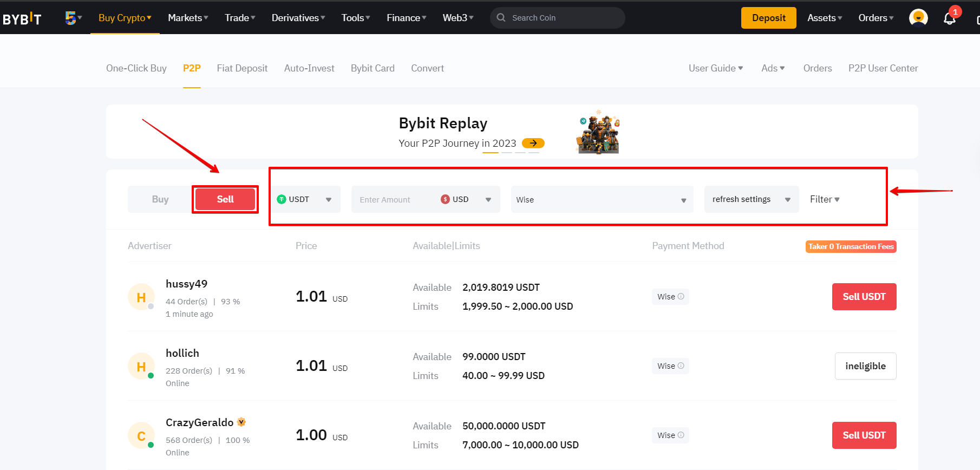Expand the top bar Orders dropdown
This screenshot has width=980, height=470.
876,18
